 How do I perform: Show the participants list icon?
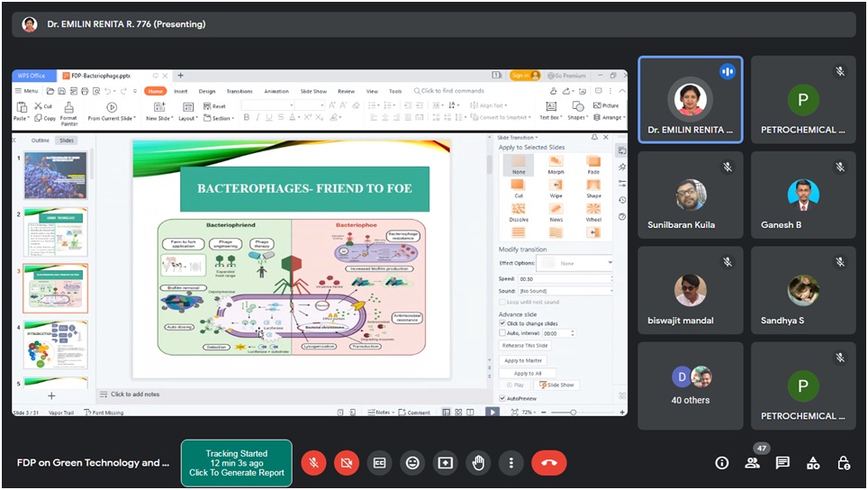tap(752, 463)
